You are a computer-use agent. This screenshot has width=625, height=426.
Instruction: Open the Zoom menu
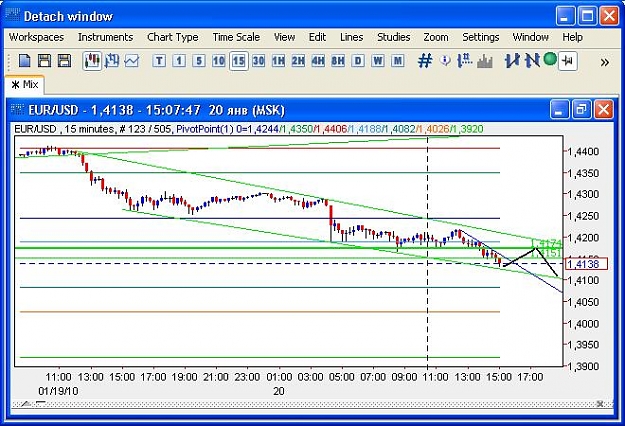click(x=436, y=37)
